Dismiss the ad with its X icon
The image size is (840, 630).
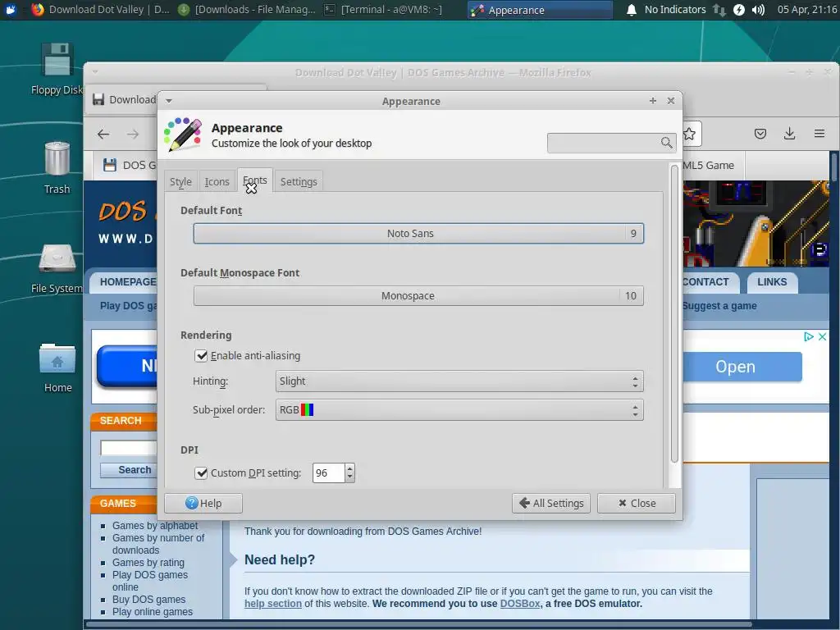click(822, 336)
